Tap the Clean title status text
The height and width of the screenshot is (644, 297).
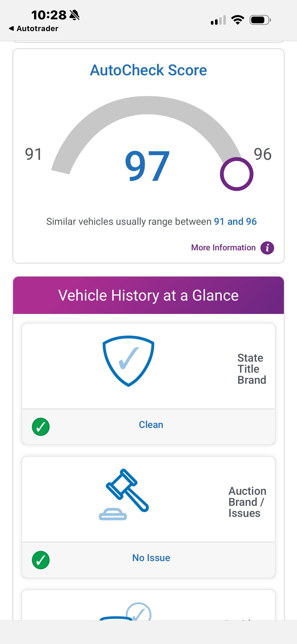[151, 424]
